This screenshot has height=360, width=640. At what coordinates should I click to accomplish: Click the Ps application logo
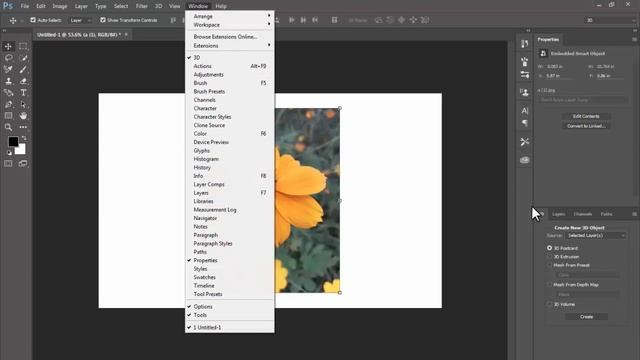pos(8,6)
